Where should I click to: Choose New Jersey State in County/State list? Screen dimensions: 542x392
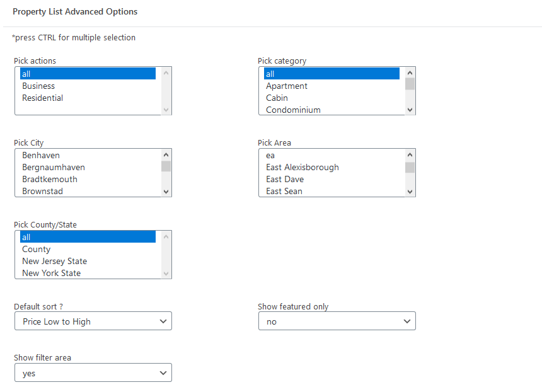(88, 261)
